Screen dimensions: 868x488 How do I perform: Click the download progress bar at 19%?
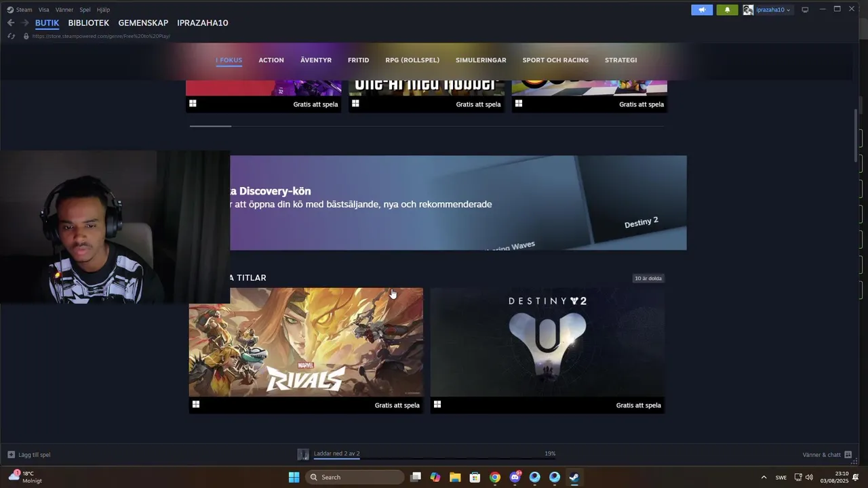pos(434,460)
